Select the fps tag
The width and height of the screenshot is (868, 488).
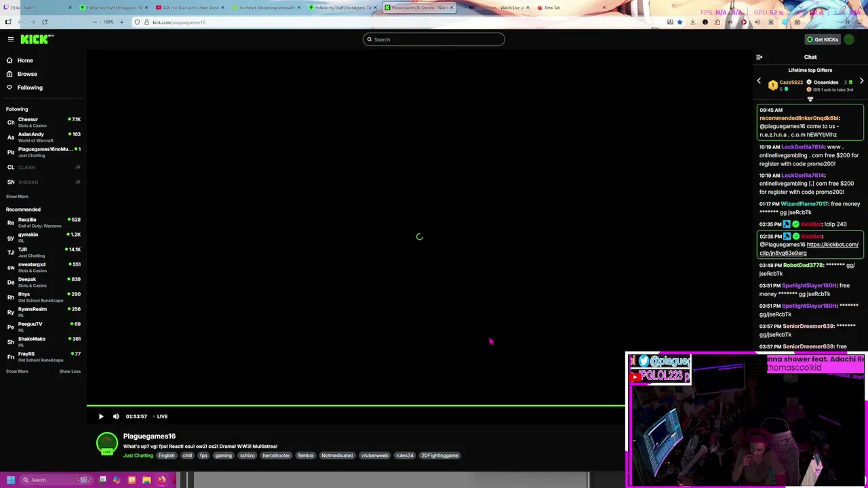pyautogui.click(x=203, y=455)
